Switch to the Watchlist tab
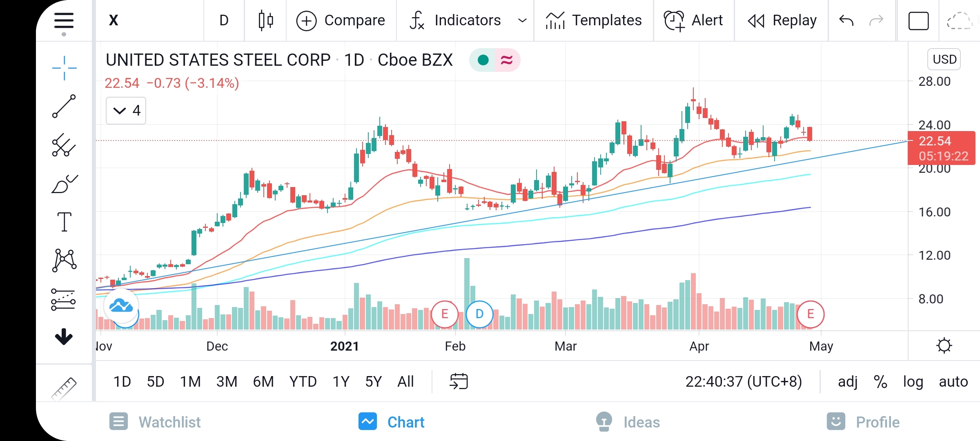The image size is (980, 441). pos(155,422)
